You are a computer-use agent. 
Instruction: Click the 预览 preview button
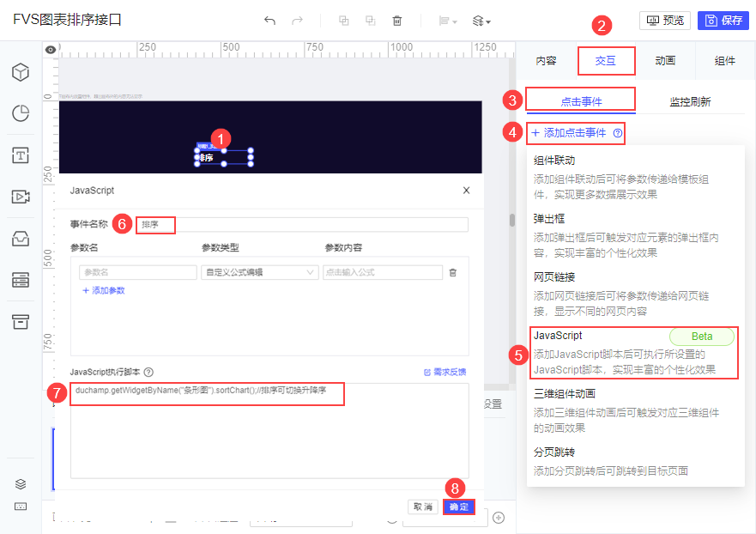[665, 21]
